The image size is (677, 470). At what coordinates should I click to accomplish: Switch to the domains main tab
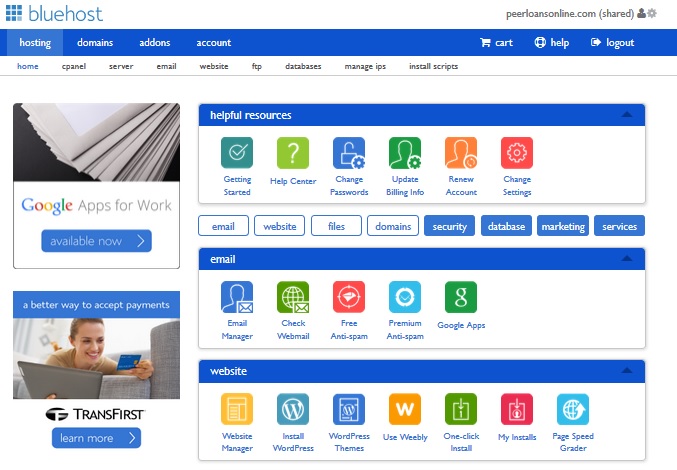point(95,42)
